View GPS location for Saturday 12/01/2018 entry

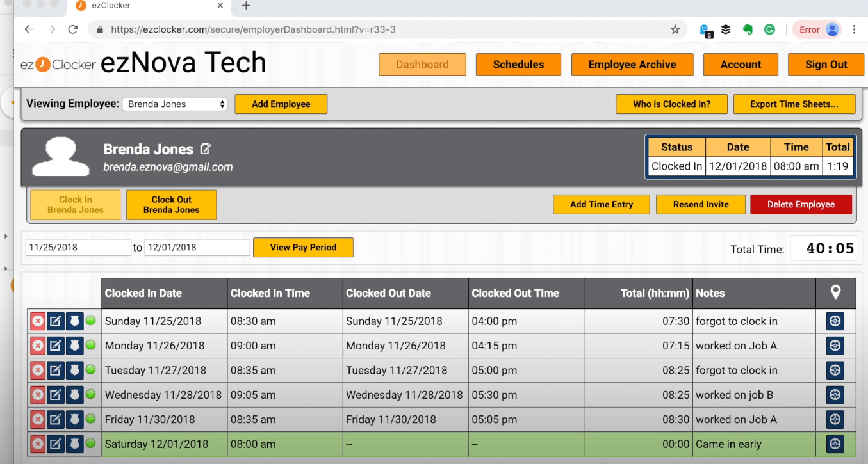(835, 444)
